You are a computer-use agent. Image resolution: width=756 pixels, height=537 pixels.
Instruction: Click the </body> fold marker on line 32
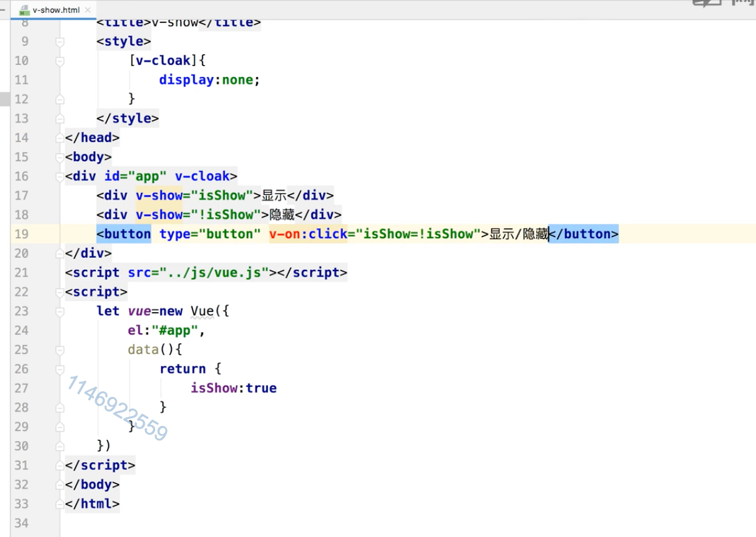(60, 486)
